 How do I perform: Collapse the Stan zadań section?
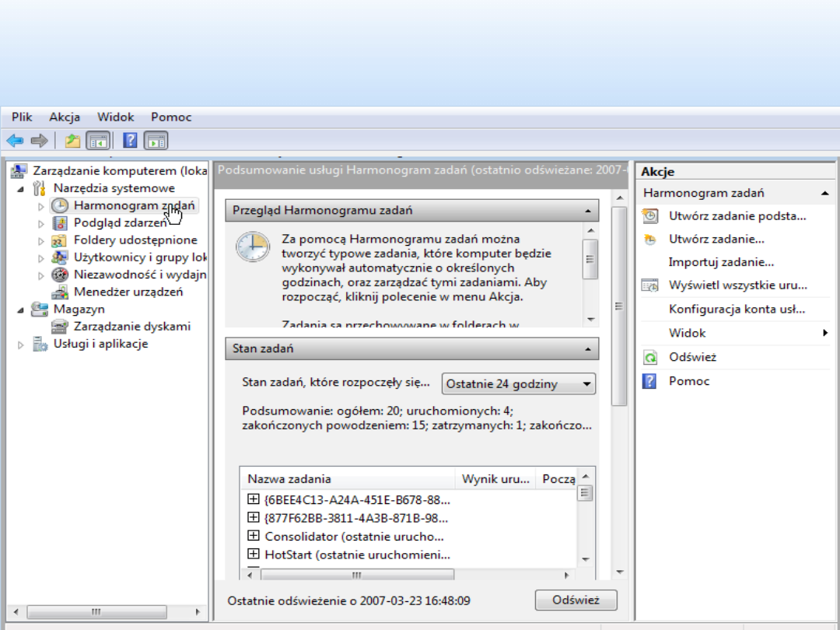coord(587,349)
